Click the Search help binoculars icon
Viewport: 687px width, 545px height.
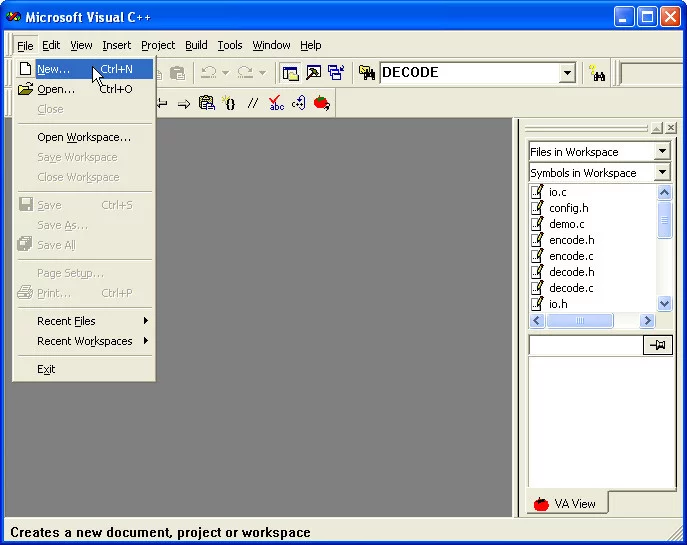pyautogui.click(x=597, y=73)
